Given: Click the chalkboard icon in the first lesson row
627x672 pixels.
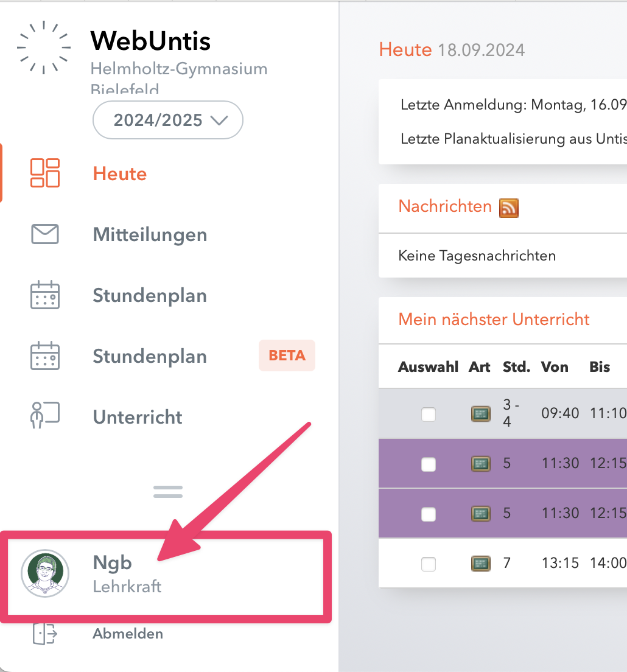Looking at the screenshot, I should (480, 413).
